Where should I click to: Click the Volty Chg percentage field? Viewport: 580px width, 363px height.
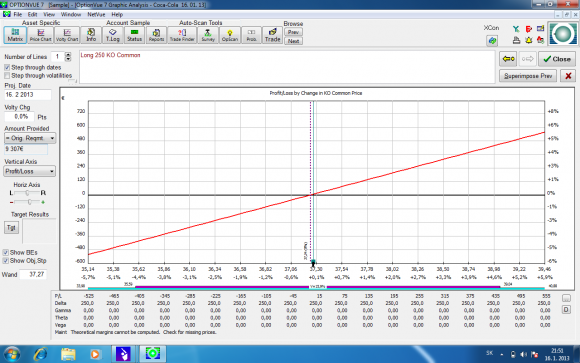click(x=20, y=117)
